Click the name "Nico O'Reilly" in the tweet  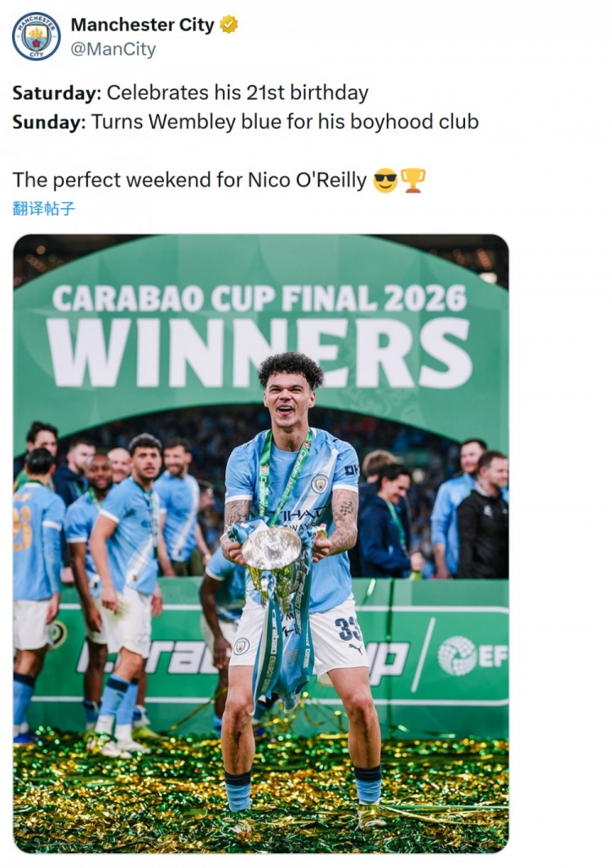[308, 180]
